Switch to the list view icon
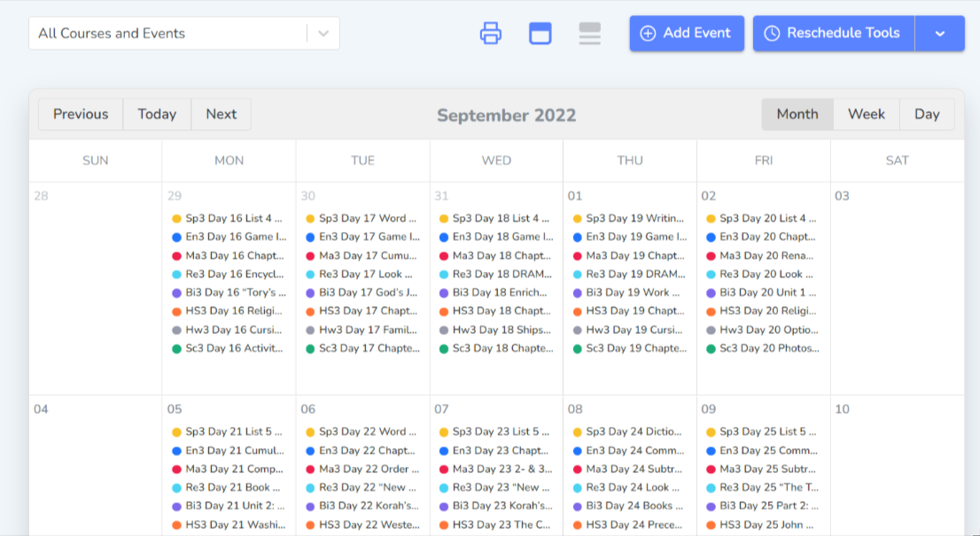The height and width of the screenshot is (536, 980). (x=589, y=33)
